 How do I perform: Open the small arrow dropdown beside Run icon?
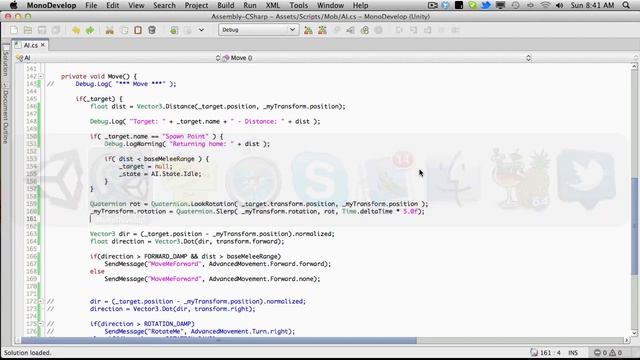[x=201, y=30]
